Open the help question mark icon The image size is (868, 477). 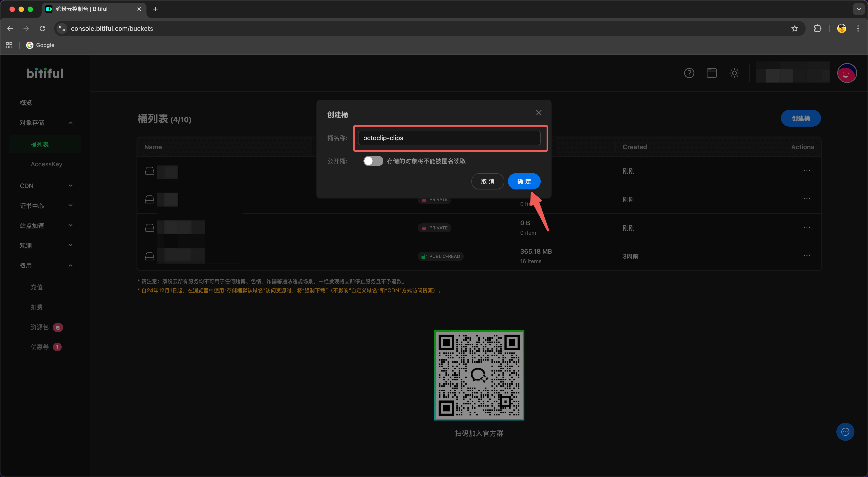click(x=689, y=73)
